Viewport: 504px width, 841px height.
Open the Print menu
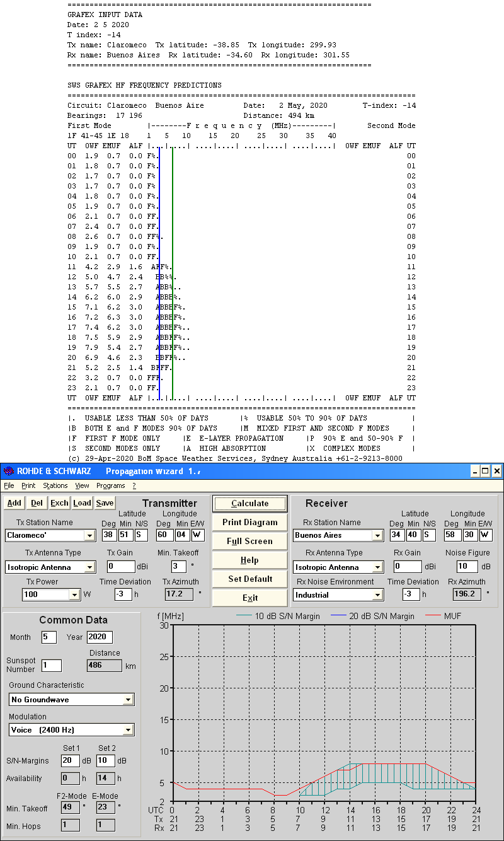[x=28, y=486]
